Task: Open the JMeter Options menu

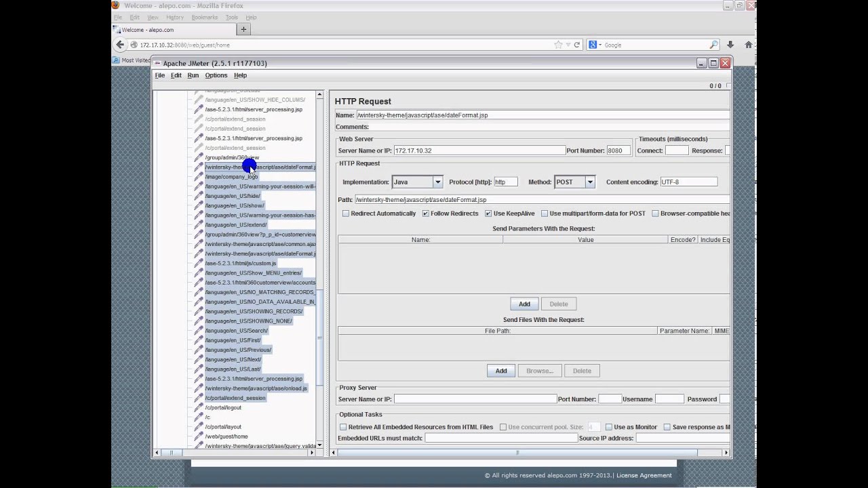Action: [x=216, y=75]
